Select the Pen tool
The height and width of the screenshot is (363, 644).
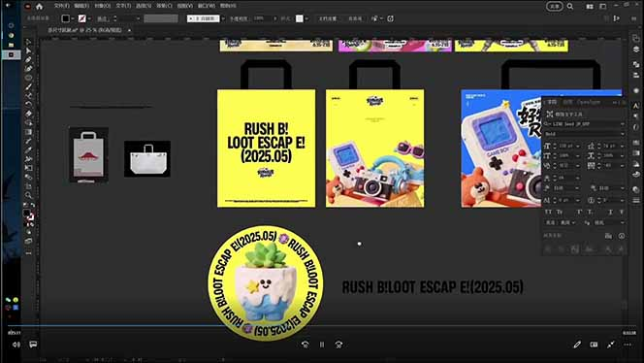pyautogui.click(x=28, y=60)
